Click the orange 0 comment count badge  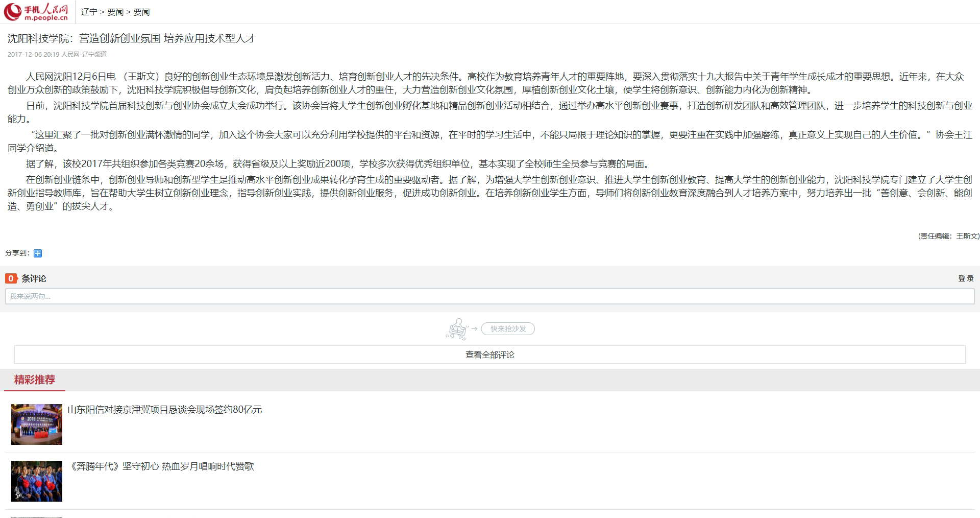[x=10, y=278]
